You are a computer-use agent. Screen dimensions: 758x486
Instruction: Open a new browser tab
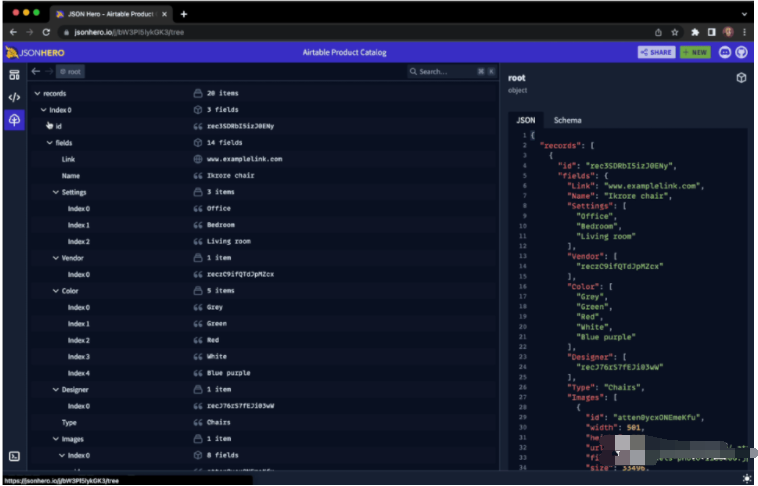point(184,14)
